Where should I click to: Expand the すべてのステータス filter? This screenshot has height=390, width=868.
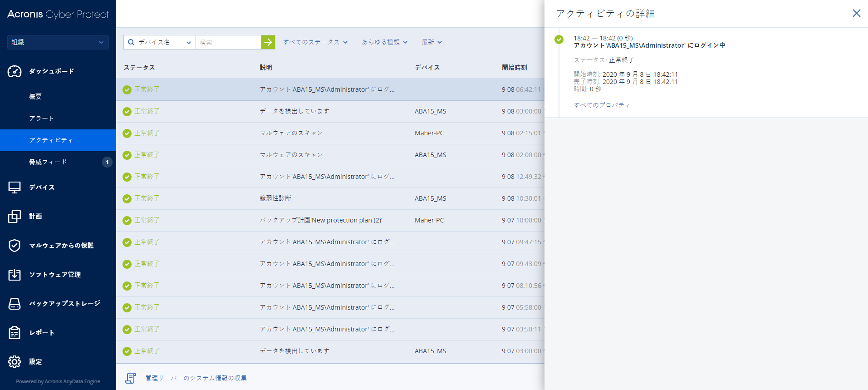pos(315,42)
